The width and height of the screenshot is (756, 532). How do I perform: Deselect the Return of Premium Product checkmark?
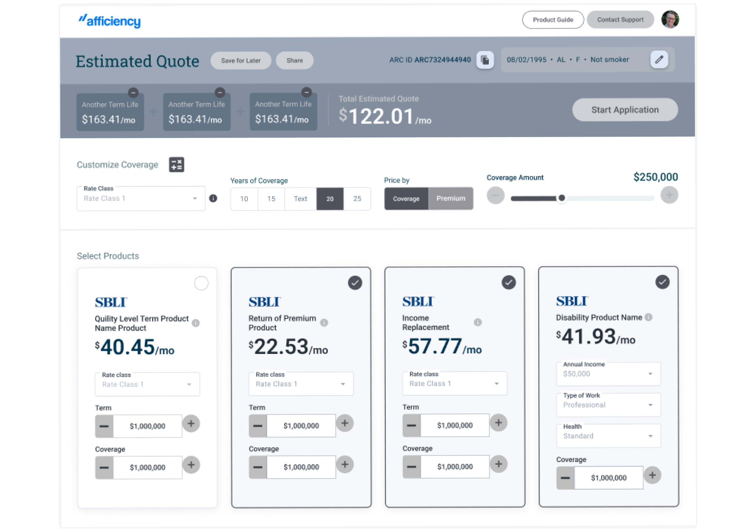point(355,283)
